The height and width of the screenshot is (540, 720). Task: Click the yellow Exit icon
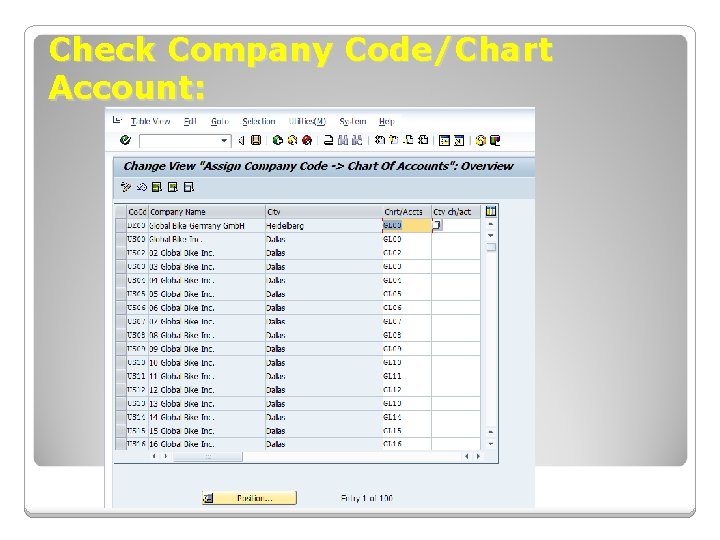click(x=292, y=141)
